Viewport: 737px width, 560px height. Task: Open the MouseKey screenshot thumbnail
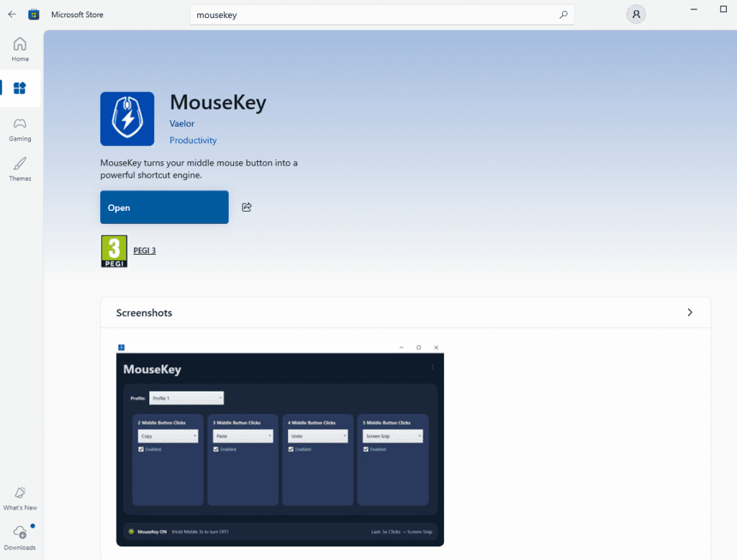click(280, 445)
